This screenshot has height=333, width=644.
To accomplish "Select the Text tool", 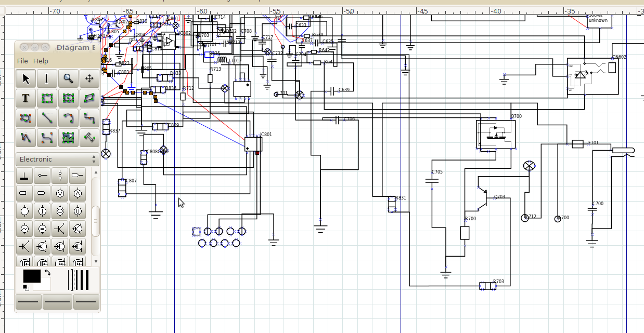I will [25, 98].
